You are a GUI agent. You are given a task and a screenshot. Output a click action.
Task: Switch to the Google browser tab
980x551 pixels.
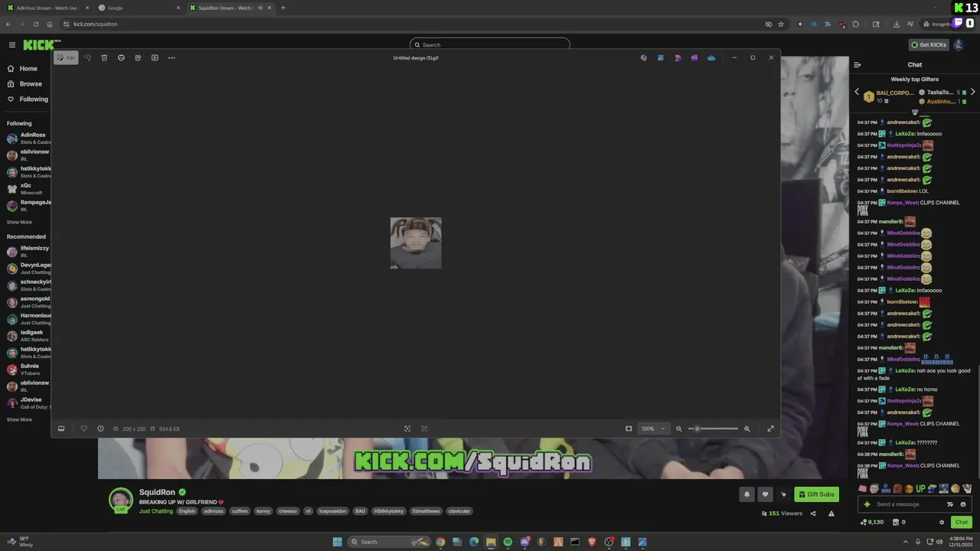tap(138, 8)
